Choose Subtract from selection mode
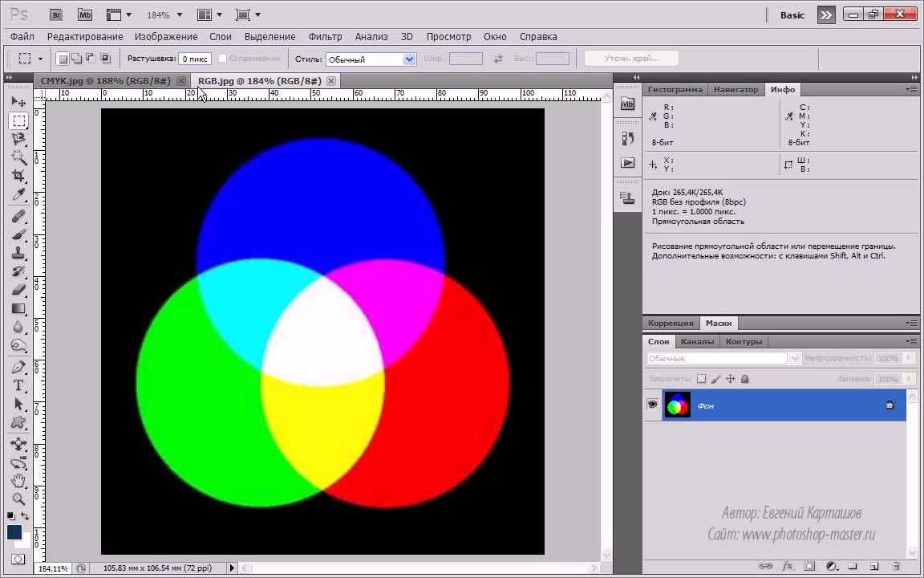Screen dimensions: 924x578 (x=91, y=59)
